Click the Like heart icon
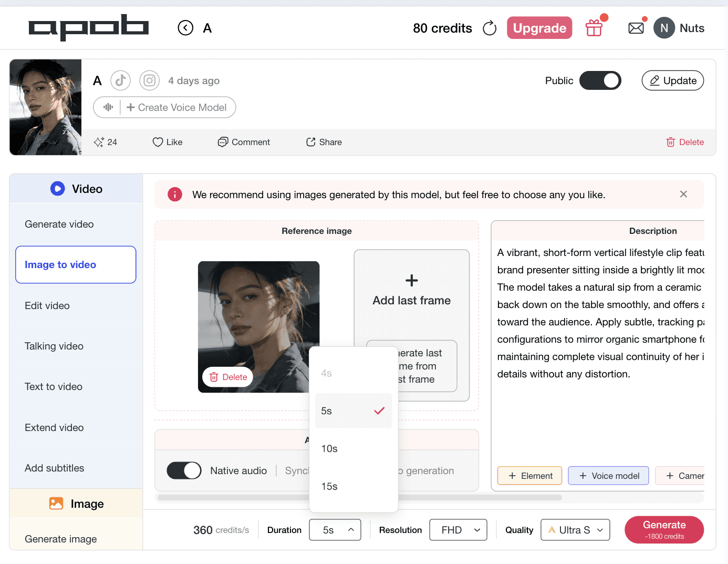 158,142
